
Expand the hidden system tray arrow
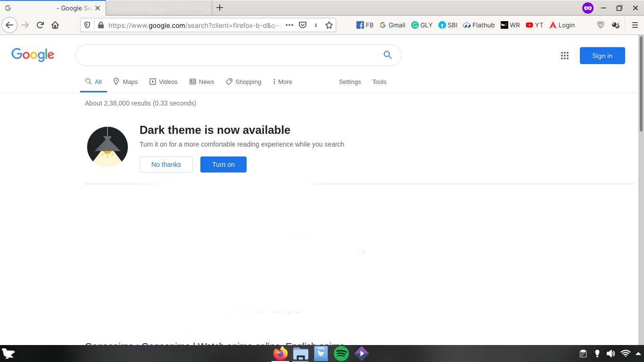pos(637,354)
